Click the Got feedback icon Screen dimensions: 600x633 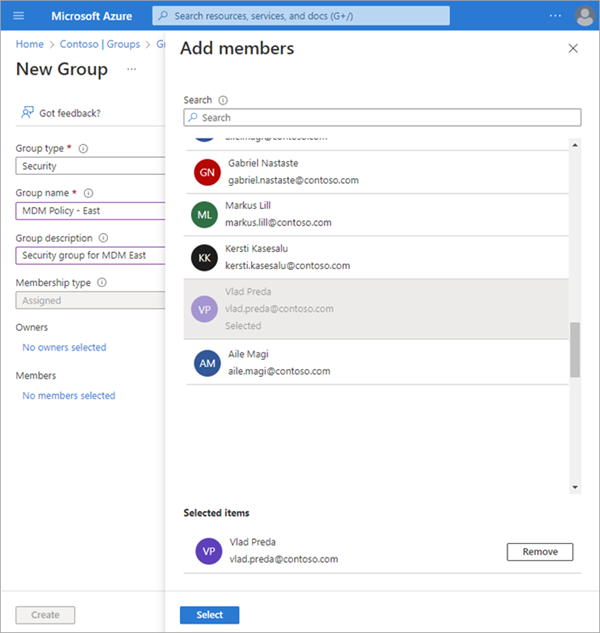28,113
